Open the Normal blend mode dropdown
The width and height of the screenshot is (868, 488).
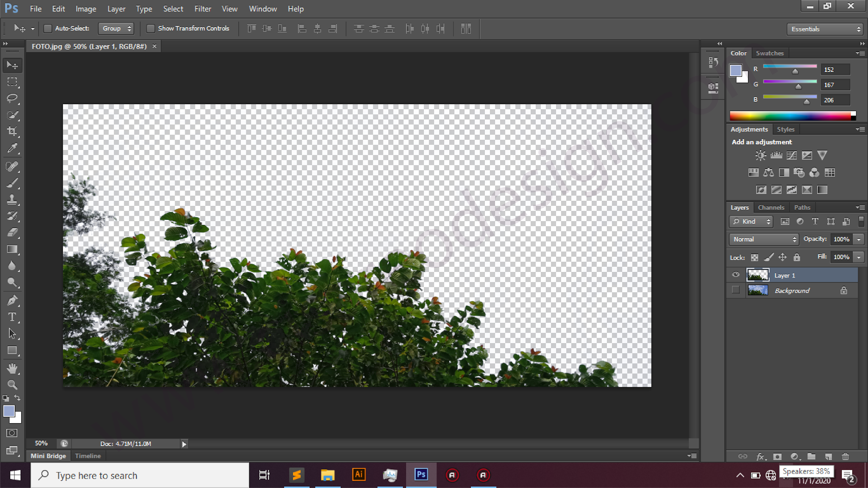pyautogui.click(x=763, y=239)
